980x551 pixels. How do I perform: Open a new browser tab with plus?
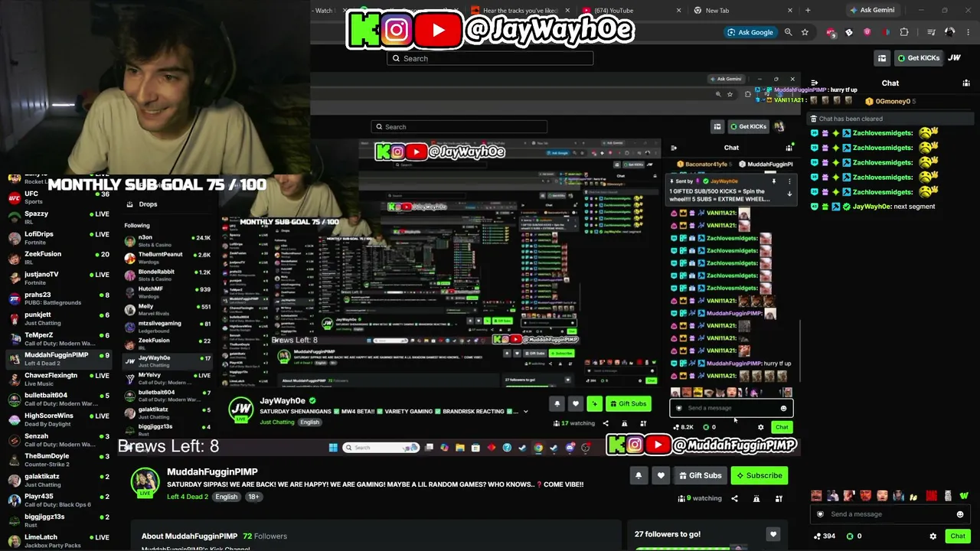click(808, 11)
